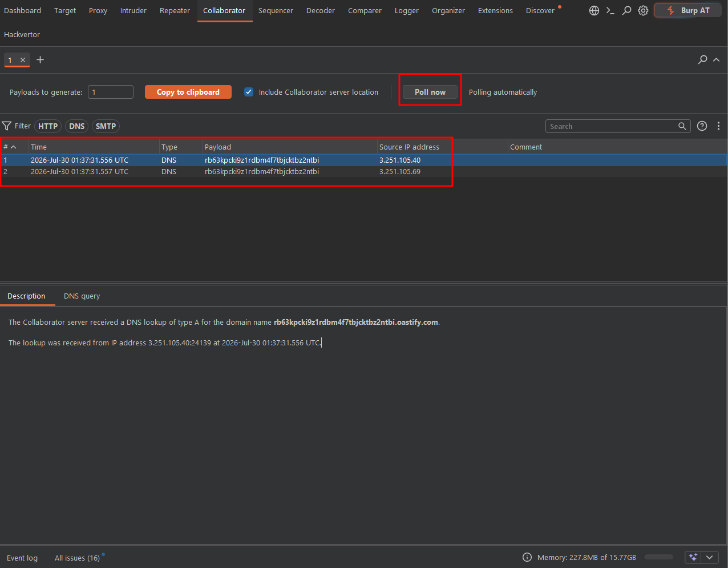
Task: Click source IP cell 3.251.105.40
Action: (x=400, y=160)
